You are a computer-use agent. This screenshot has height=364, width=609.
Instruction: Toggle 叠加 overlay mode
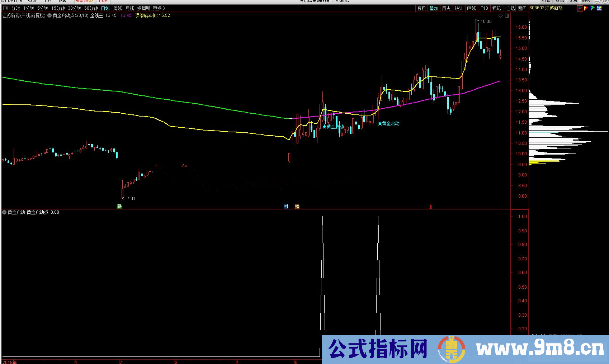434,8
